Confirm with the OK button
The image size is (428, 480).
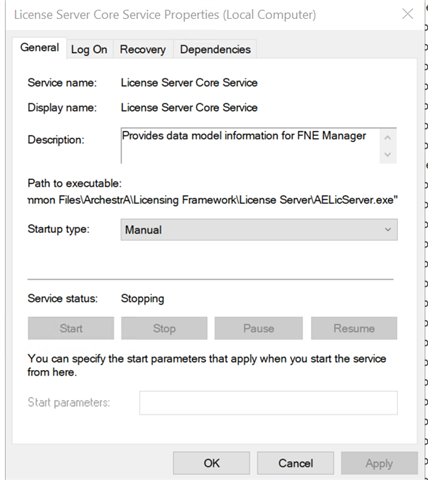coord(211,463)
